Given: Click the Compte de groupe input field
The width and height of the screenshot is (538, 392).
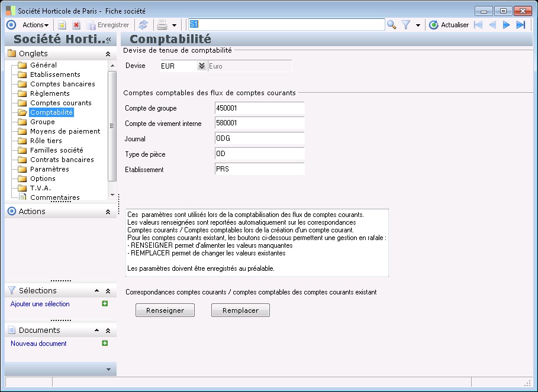Looking at the screenshot, I should click(x=259, y=108).
